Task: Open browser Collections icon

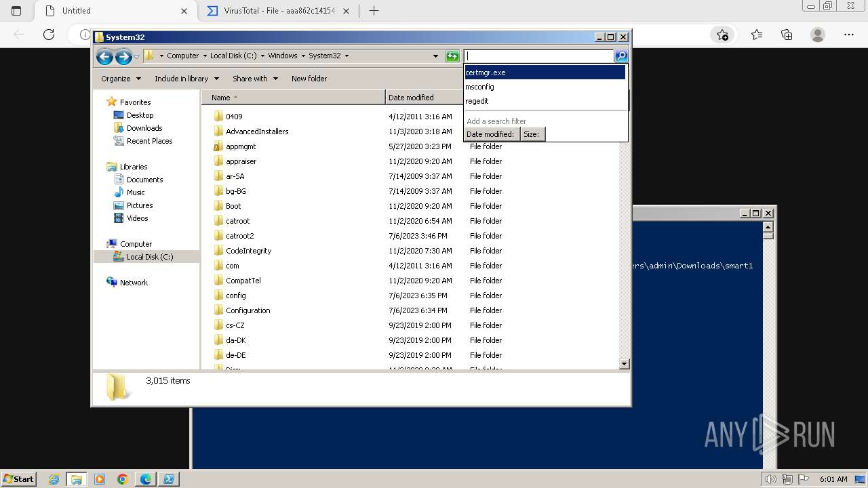Action: [x=787, y=35]
